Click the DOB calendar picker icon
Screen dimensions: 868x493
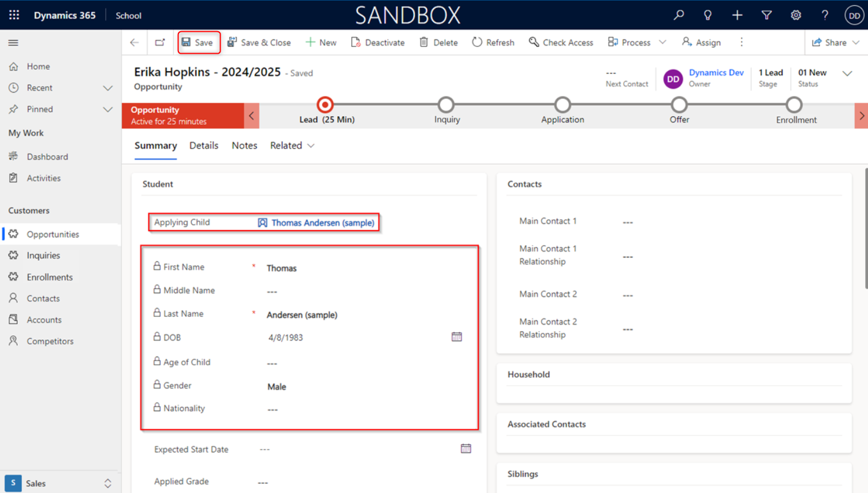[x=456, y=337]
